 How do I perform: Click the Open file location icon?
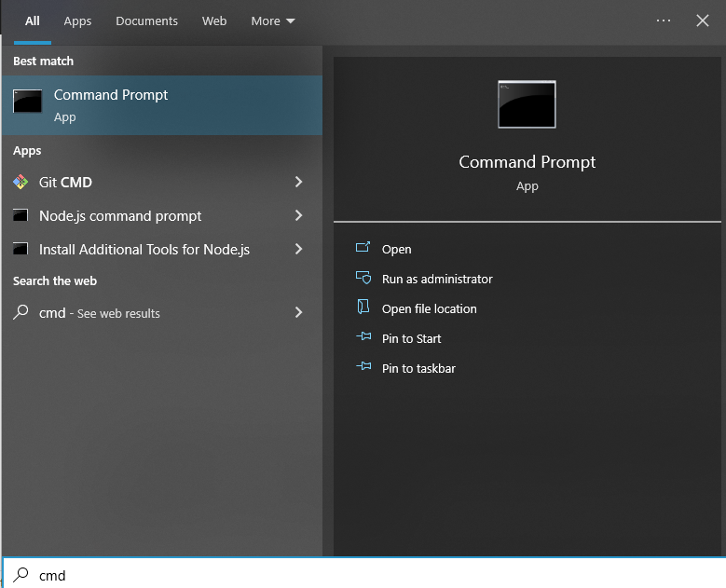(x=363, y=307)
